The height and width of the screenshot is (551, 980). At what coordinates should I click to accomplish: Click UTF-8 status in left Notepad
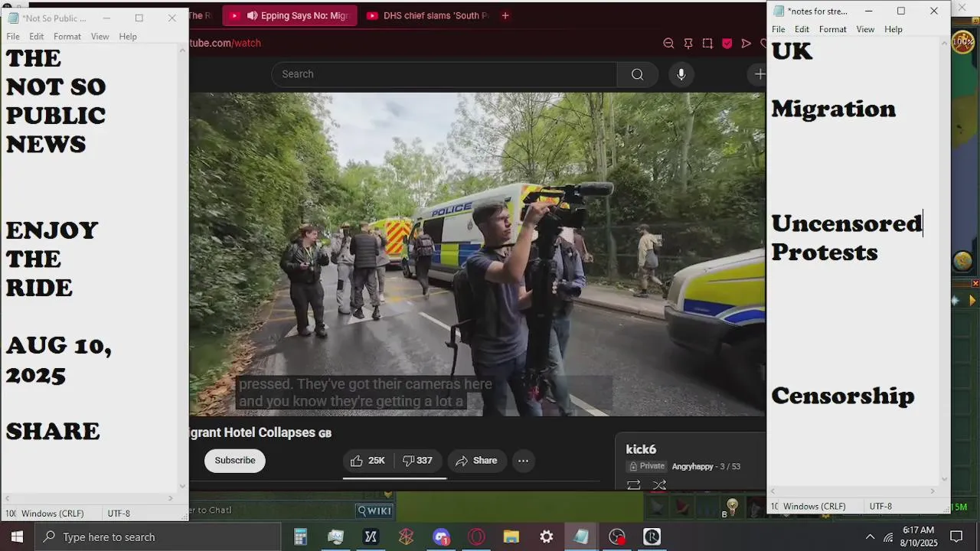tap(119, 514)
